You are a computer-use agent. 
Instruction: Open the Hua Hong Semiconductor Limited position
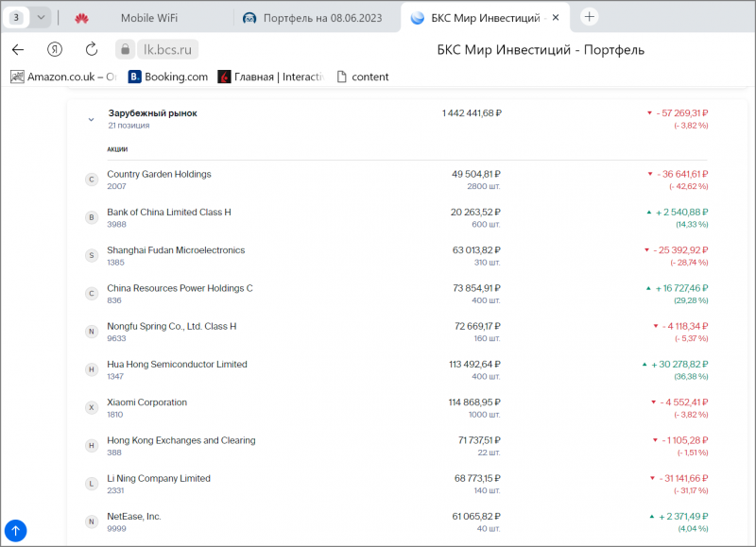click(x=177, y=365)
